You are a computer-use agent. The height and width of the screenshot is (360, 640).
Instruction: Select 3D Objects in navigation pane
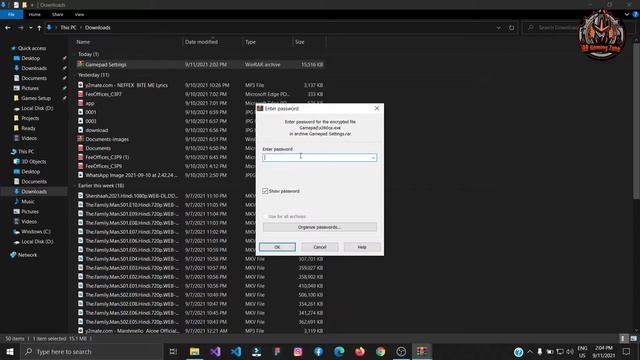(33, 162)
